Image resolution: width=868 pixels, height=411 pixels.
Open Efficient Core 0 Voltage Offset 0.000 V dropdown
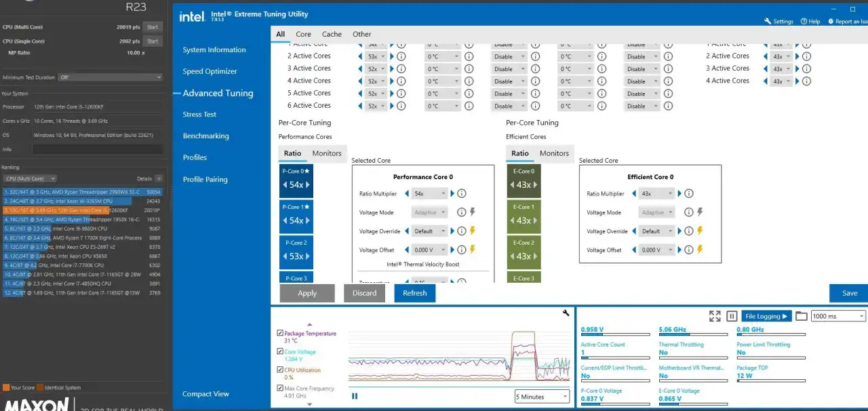coord(657,250)
